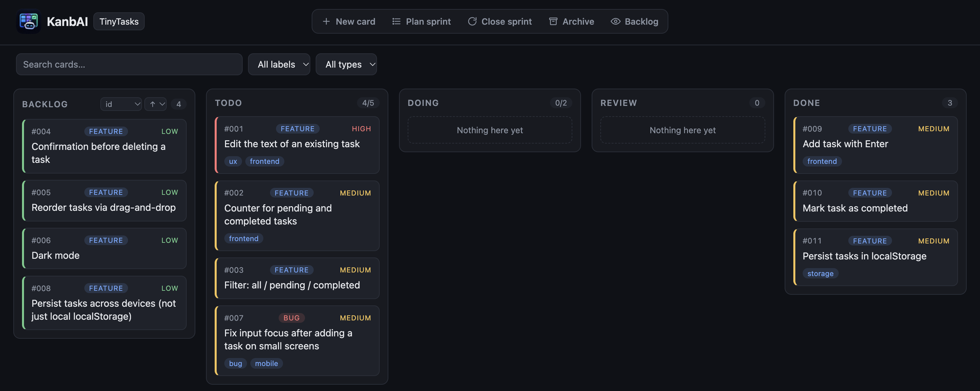Click the refresh icon beside Close sprint
980x391 pixels.
[x=472, y=22]
